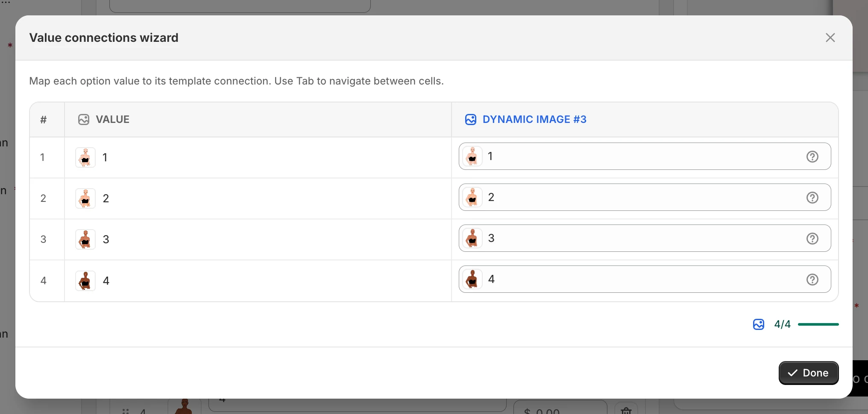Click the thumbnail inside connection field 2

click(472, 197)
